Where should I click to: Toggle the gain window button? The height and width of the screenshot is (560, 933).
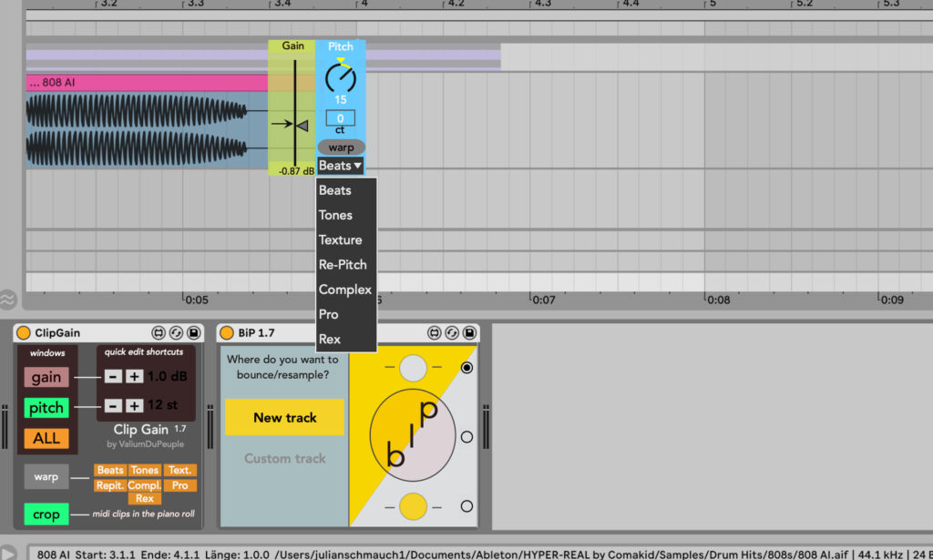coord(46,377)
